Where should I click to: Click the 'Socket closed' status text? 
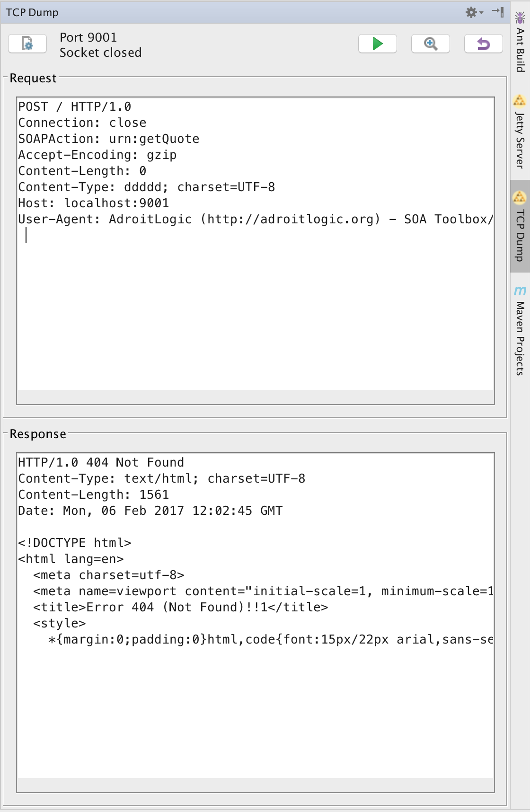(101, 53)
